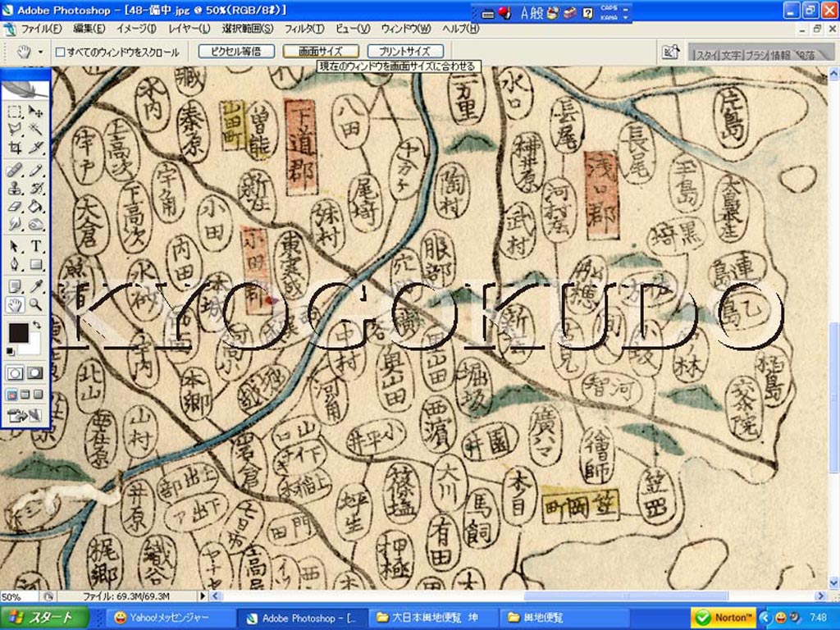
Task: Toggle the File Browser icon in options bar
Action: [670, 52]
